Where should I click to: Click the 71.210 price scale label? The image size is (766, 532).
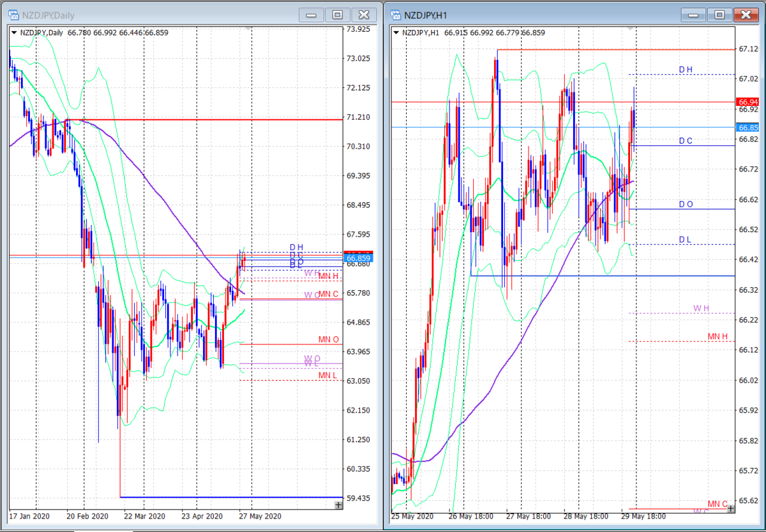(x=358, y=117)
